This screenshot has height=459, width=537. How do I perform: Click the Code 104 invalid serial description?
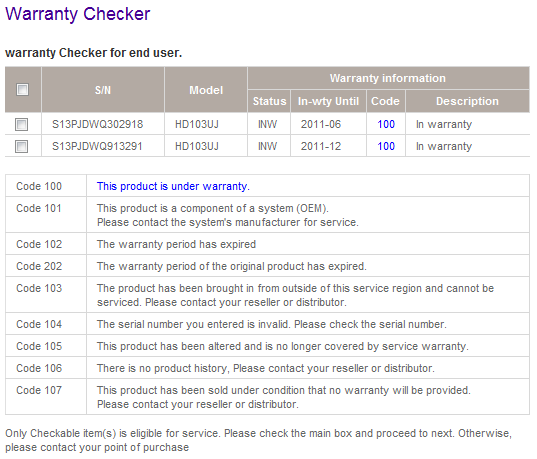[x=272, y=324]
